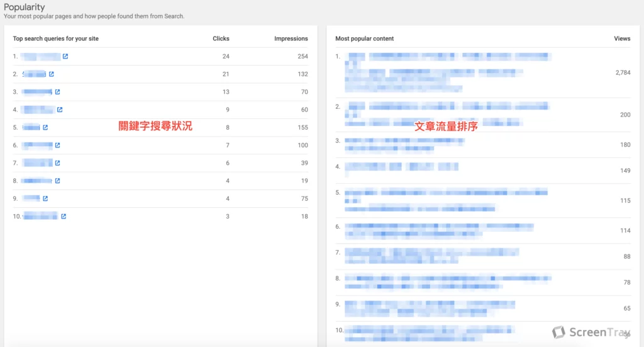
Task: Open most popular content item 4
Action: click(402, 167)
